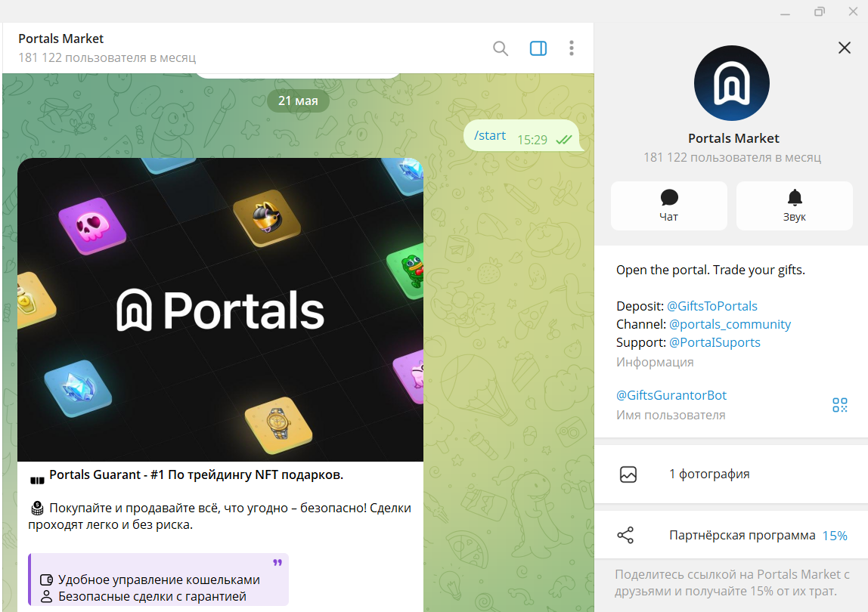This screenshot has width=868, height=612.
Task: Open the @portals_community channel link
Action: [x=730, y=324]
